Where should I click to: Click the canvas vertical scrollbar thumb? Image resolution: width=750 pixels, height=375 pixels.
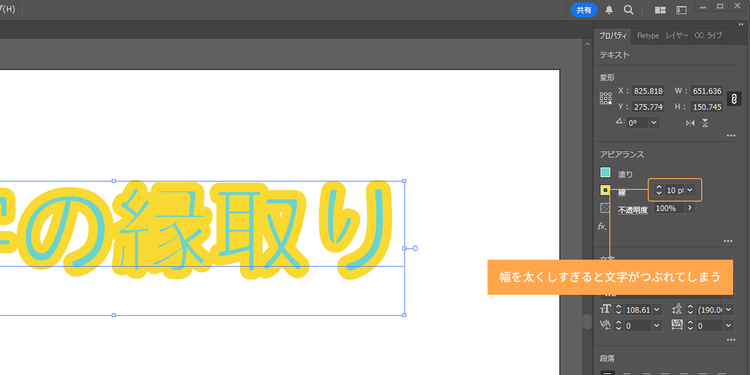click(x=587, y=321)
